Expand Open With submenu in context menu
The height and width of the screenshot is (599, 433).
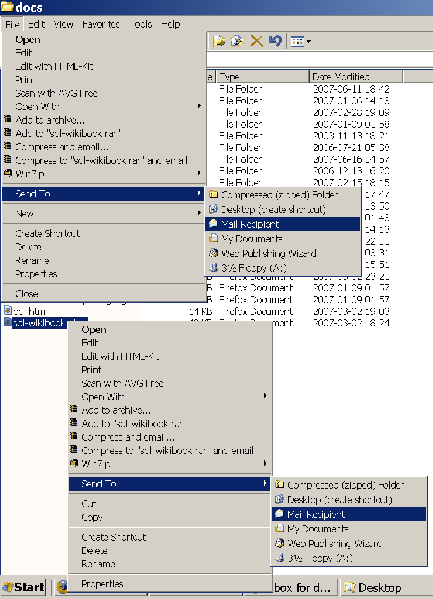pyautogui.click(x=170, y=397)
